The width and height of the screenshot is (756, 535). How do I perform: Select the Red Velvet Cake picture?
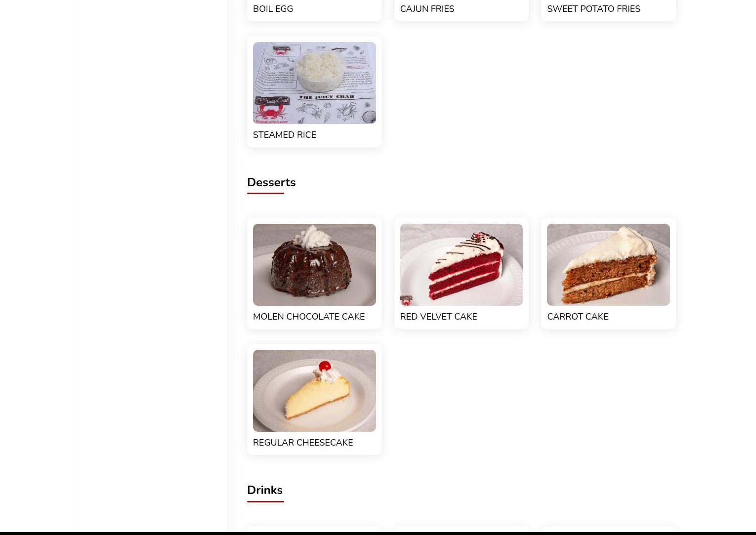pyautogui.click(x=461, y=265)
